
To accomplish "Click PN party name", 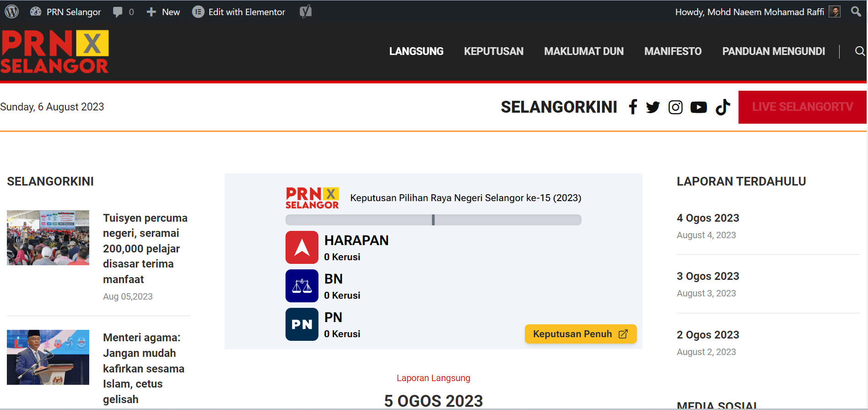I will pos(333,317).
